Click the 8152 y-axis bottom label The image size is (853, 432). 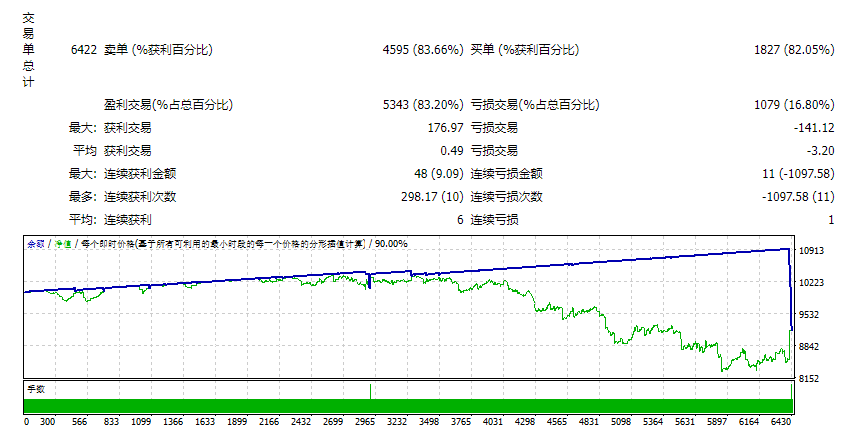pyautogui.click(x=809, y=379)
